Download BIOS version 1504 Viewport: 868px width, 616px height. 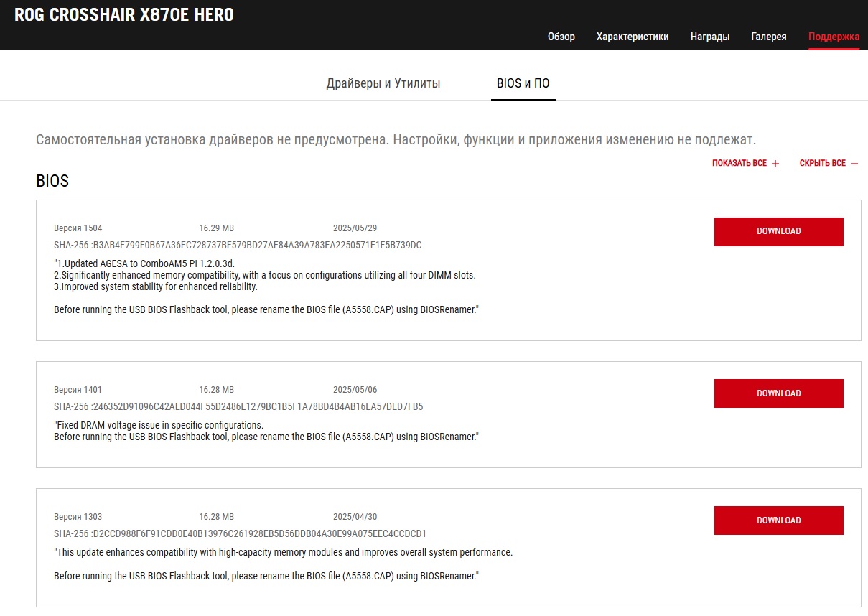779,231
